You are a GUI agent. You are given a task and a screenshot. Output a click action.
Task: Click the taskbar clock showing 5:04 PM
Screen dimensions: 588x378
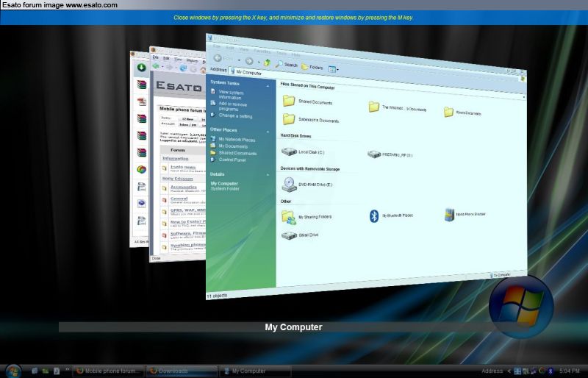tap(569, 371)
